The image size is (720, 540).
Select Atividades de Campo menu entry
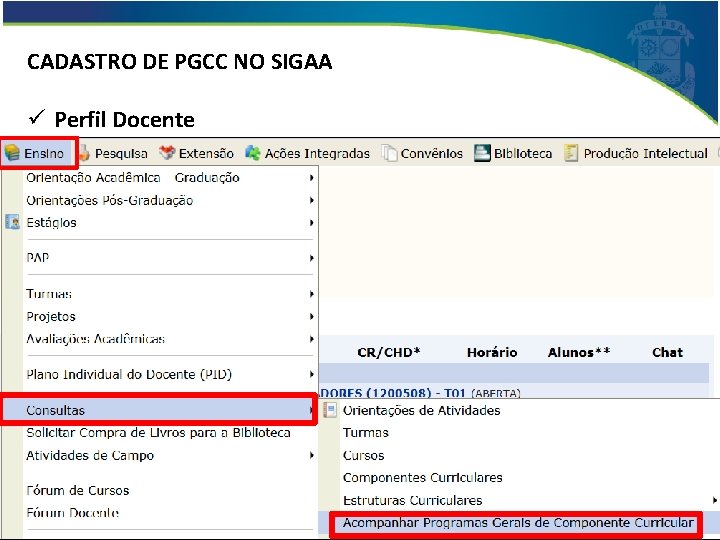coord(159,456)
